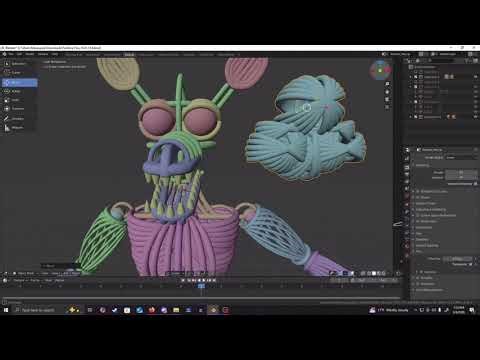Toggle the Film Transparent checkbox

pos(470,264)
